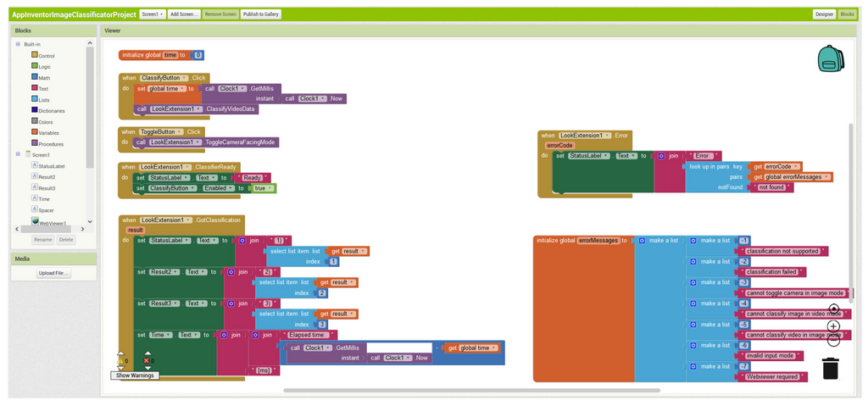
Task: Zoom in with the plus icon
Action: 834,326
